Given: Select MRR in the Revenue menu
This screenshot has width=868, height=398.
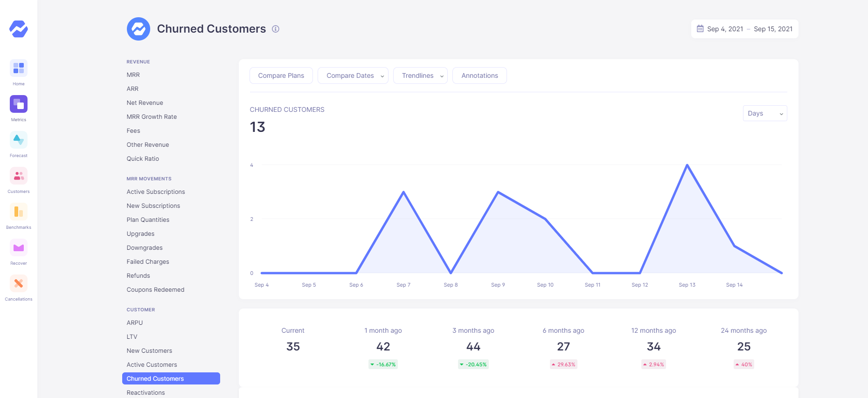Looking at the screenshot, I should (133, 75).
